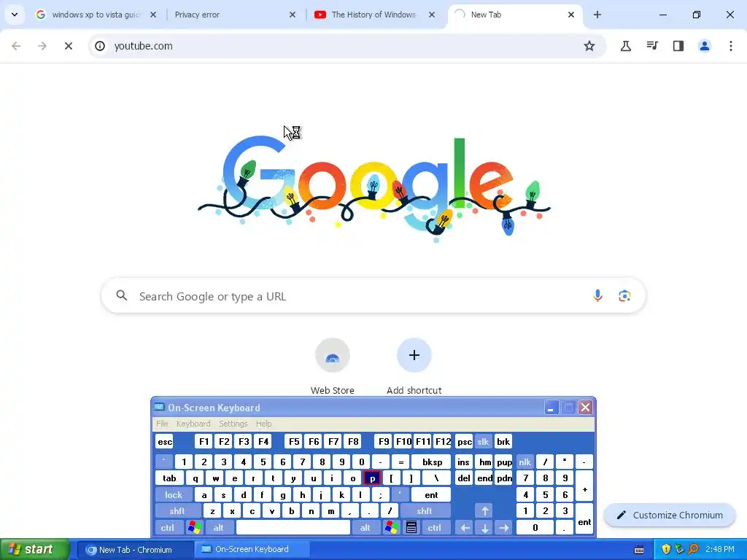Click the Customize Chromium button
Viewport: 747px width, 560px height.
[x=670, y=515]
